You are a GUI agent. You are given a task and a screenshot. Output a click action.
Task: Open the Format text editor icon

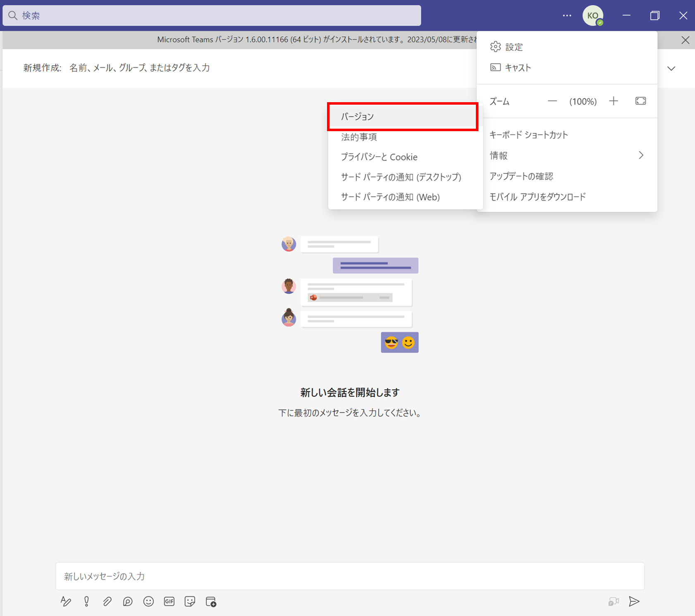pos(66,601)
